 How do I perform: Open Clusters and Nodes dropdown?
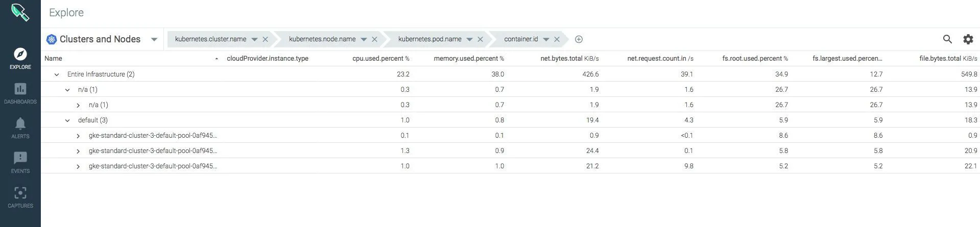click(154, 39)
